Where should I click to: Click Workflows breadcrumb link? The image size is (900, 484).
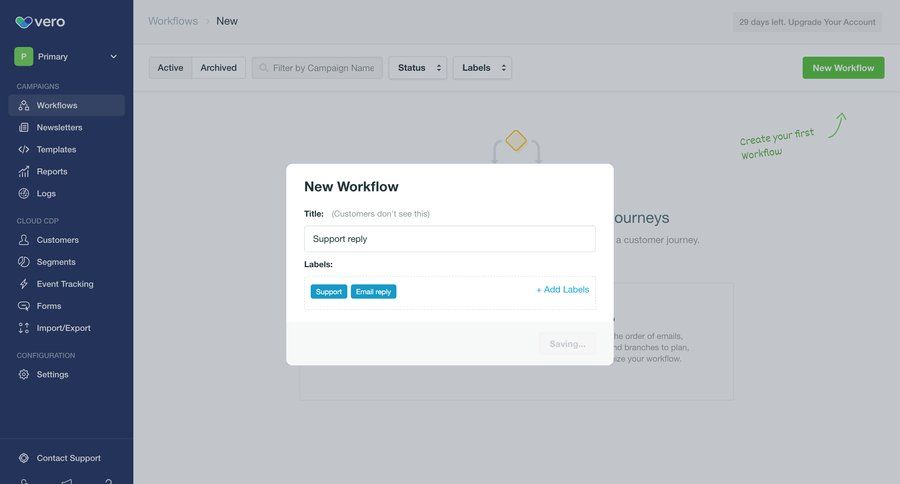click(173, 21)
